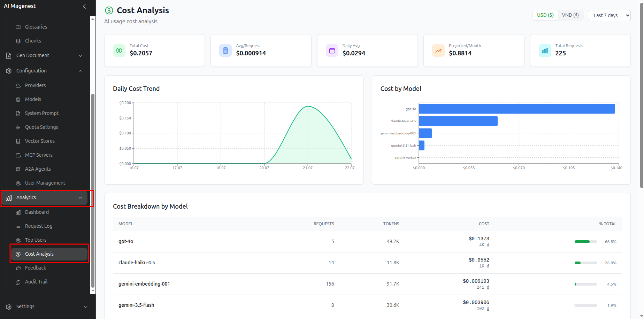Open the Last 7 days dropdown
This screenshot has height=319, width=644.
click(609, 15)
